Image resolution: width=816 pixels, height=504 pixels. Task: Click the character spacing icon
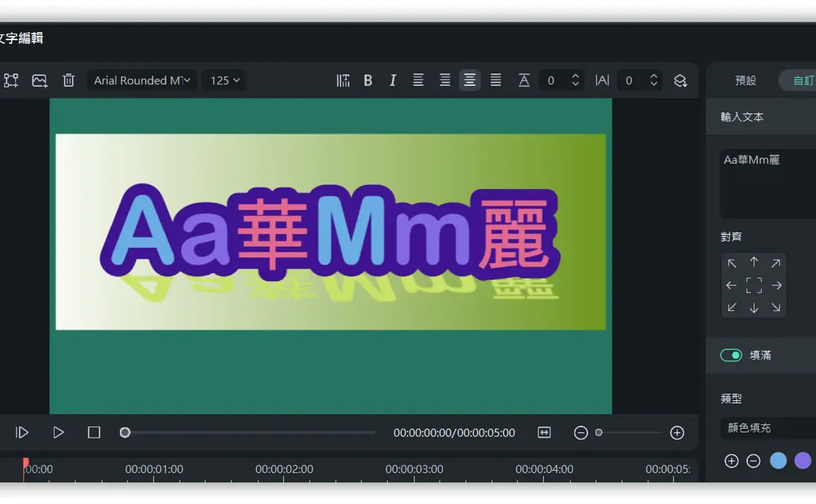(x=602, y=80)
